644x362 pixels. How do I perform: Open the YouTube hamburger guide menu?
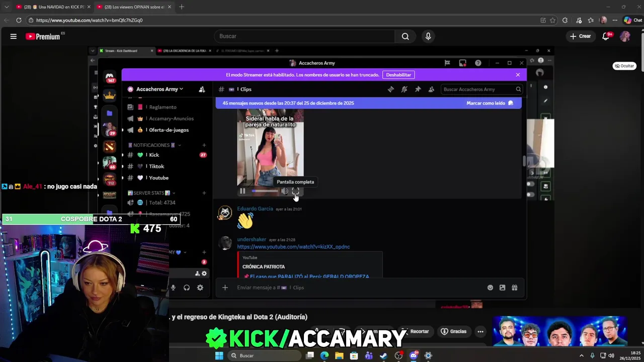14,36
